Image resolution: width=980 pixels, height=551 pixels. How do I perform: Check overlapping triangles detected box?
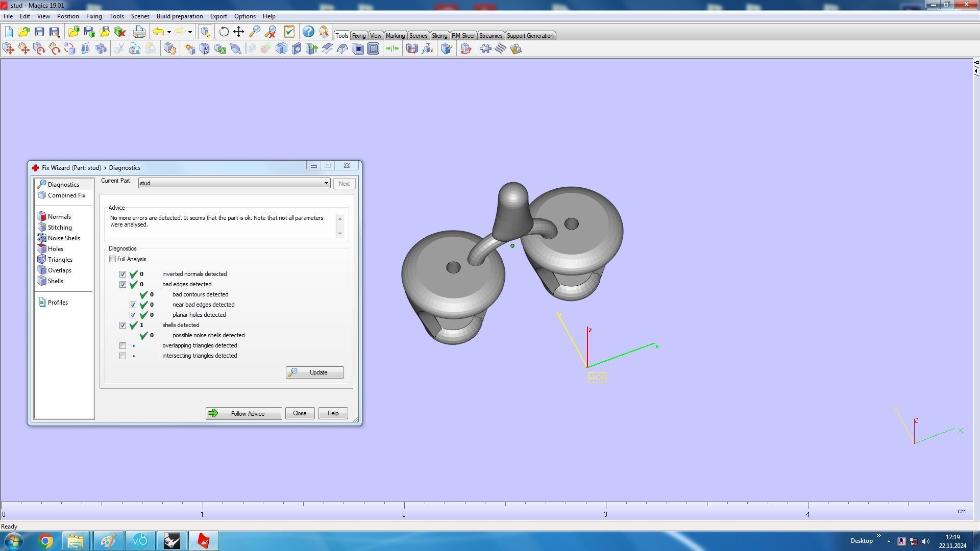(x=123, y=346)
